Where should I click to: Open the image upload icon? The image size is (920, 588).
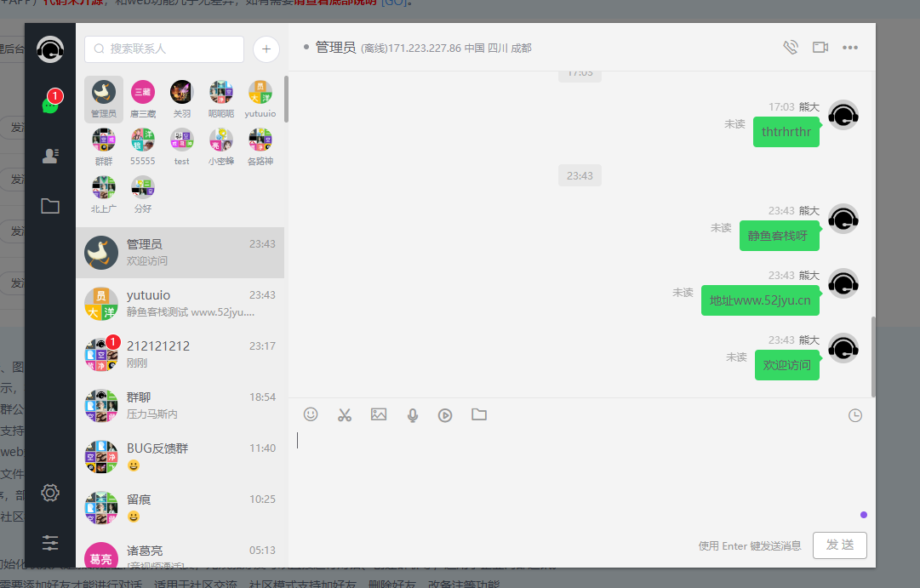tap(379, 414)
